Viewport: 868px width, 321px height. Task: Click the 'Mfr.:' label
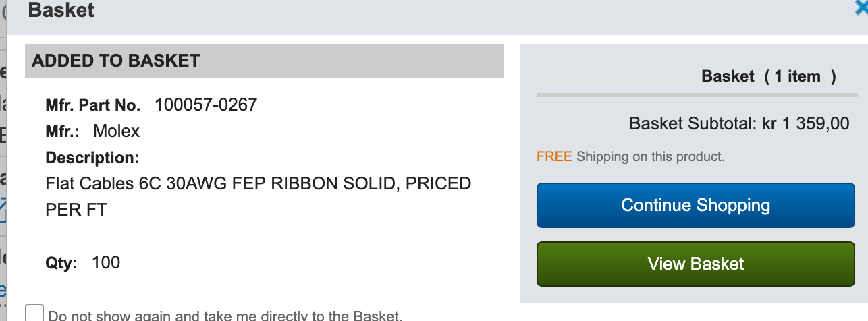pos(62,132)
